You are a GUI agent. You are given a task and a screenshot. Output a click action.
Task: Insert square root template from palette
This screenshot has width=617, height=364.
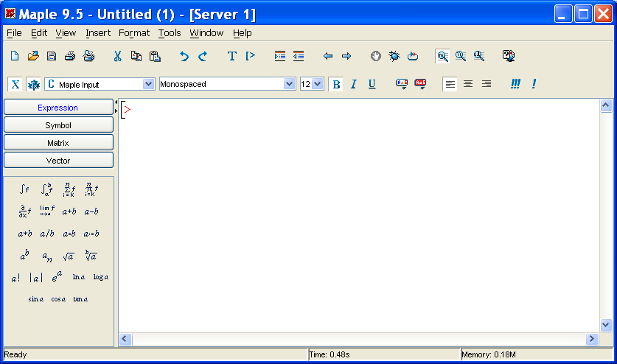tap(68, 256)
